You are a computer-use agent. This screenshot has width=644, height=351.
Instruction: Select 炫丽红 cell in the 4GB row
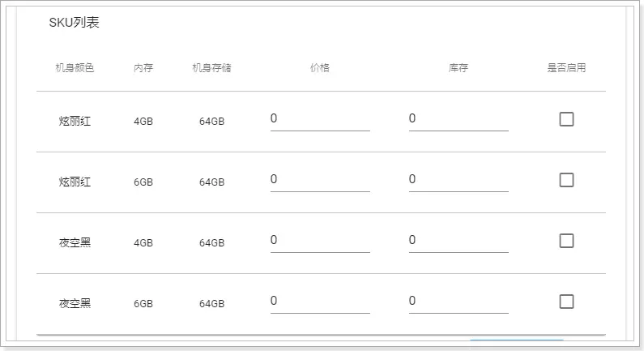click(x=75, y=122)
